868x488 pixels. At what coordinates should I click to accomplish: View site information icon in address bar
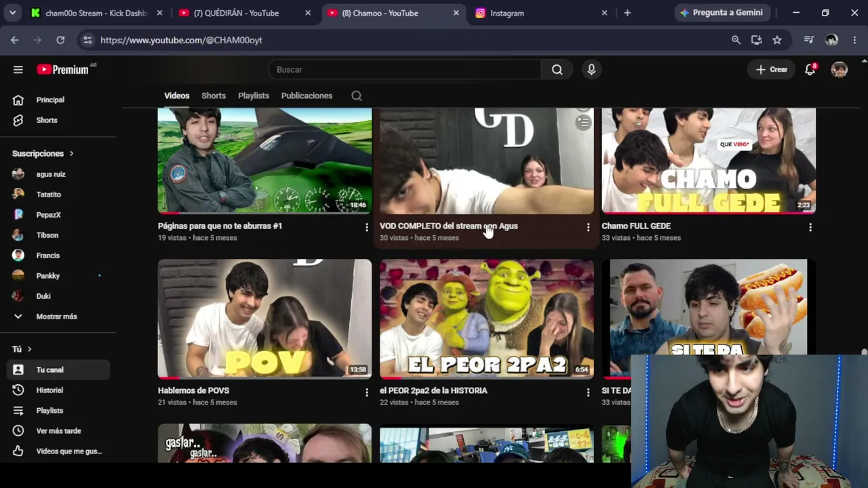click(x=87, y=40)
